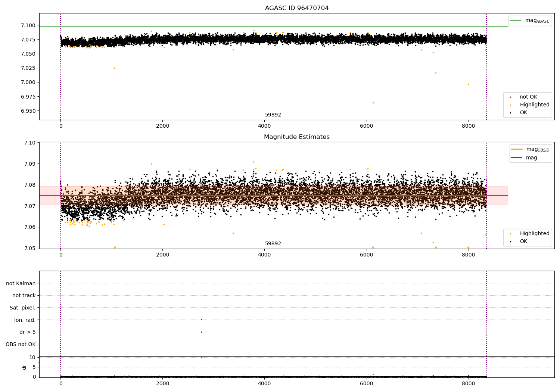Click the '59892' label in top plot
Screen dimensions: 560x392
(x=273, y=115)
